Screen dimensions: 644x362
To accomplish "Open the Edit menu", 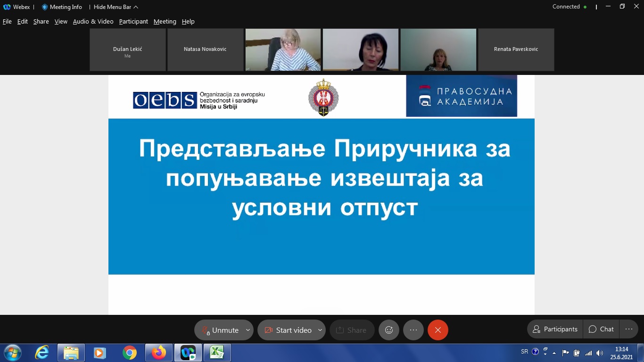I will pyautogui.click(x=23, y=22).
